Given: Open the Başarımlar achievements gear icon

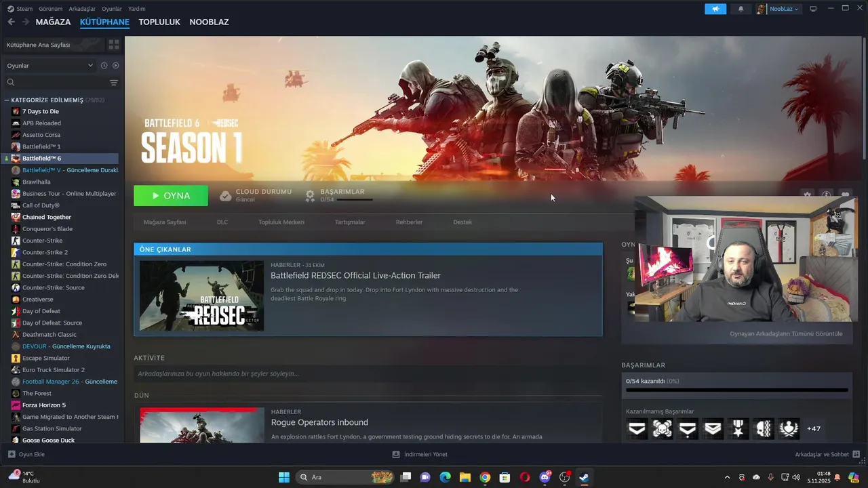Looking at the screenshot, I should 310,195.
